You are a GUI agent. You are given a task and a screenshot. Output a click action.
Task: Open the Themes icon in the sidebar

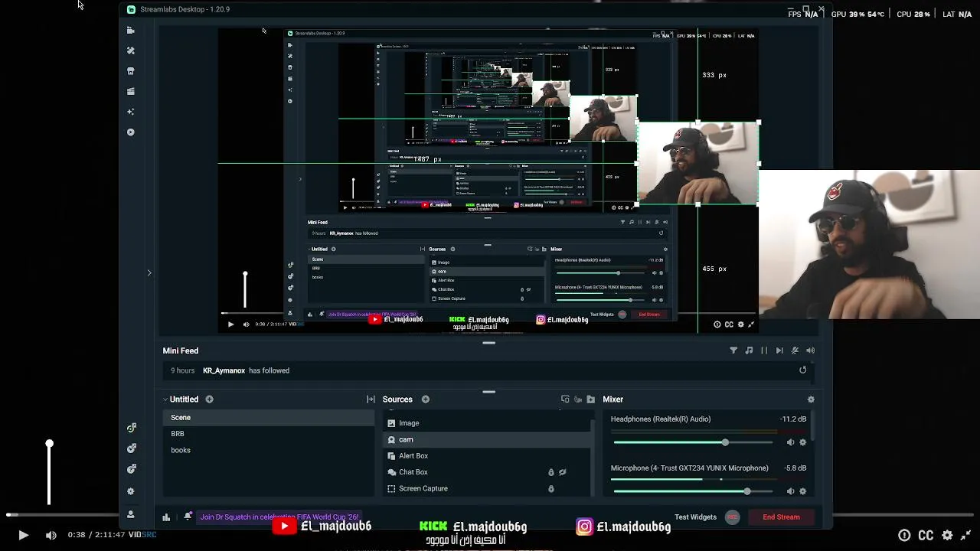point(131,51)
